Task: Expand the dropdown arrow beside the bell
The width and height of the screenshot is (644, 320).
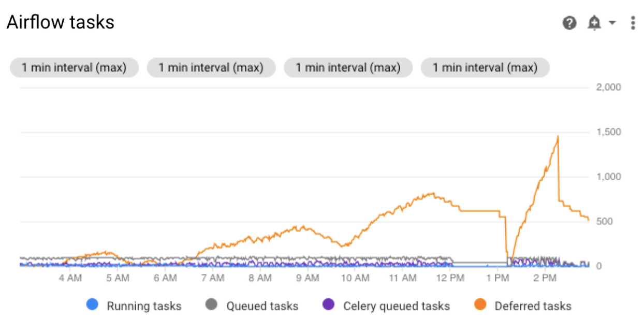Action: coord(612,23)
